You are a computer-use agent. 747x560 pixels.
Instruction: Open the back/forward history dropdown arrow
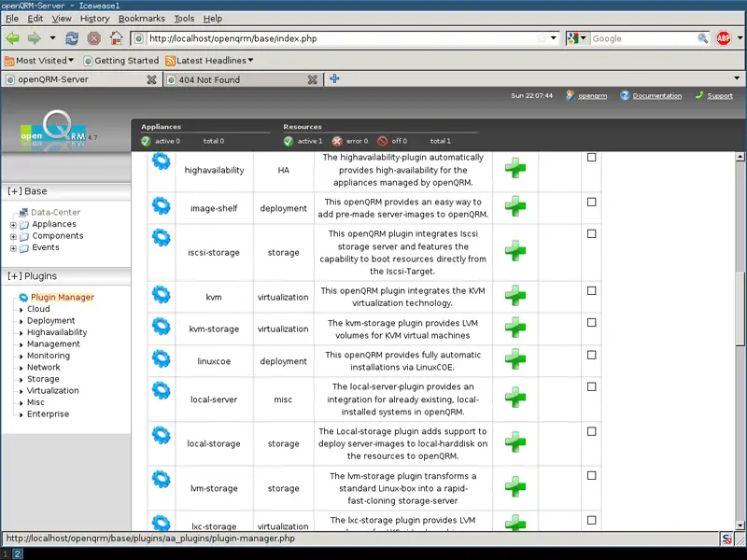click(x=52, y=38)
